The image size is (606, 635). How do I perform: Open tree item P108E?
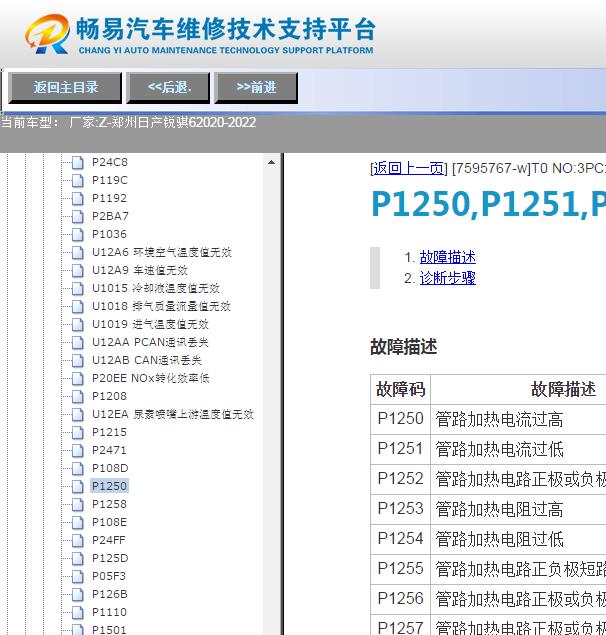tap(109, 522)
